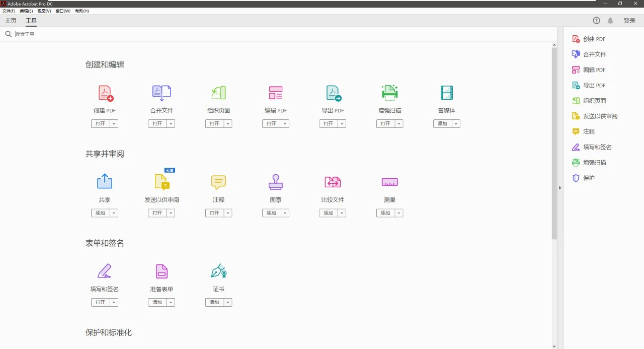Expand dropdown arrow beside 编辑 PDF 打开

[285, 124]
